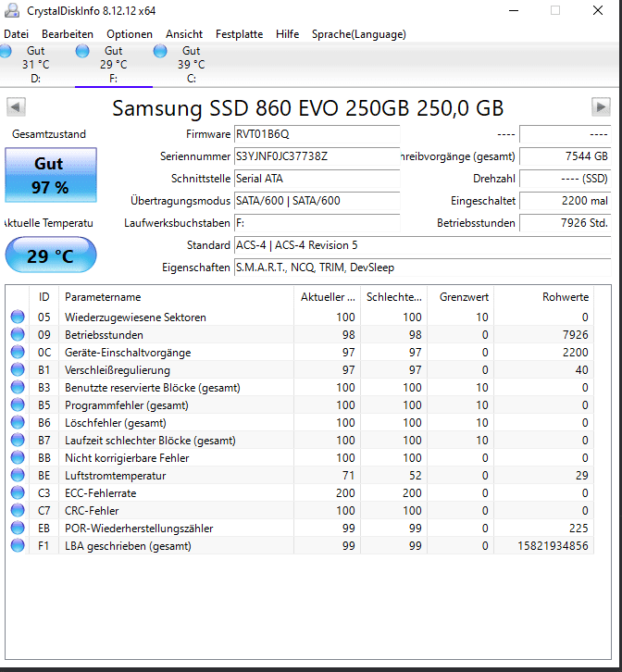Click the 7544 GB total writes field
The height and width of the screenshot is (672, 622).
(x=565, y=156)
